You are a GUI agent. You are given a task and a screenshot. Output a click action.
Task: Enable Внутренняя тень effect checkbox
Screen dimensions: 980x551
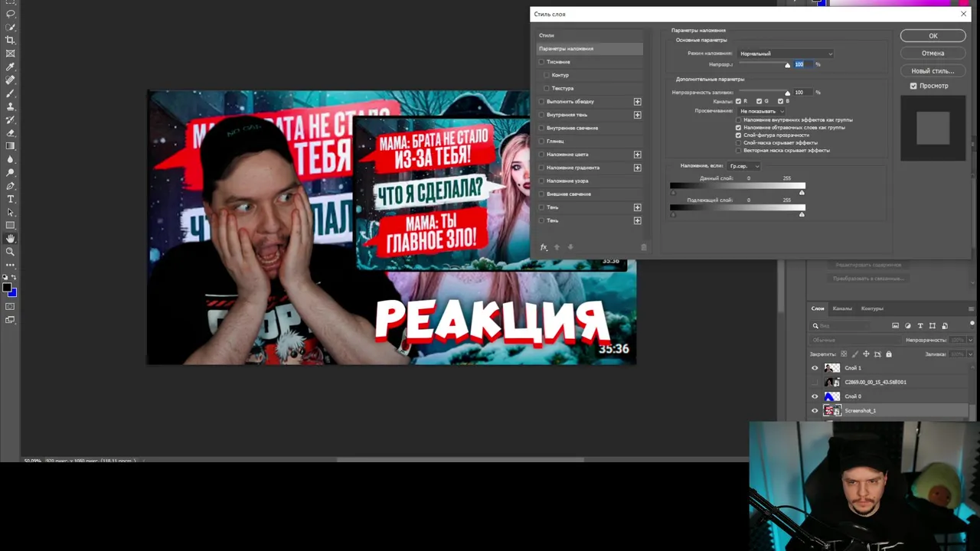(542, 115)
